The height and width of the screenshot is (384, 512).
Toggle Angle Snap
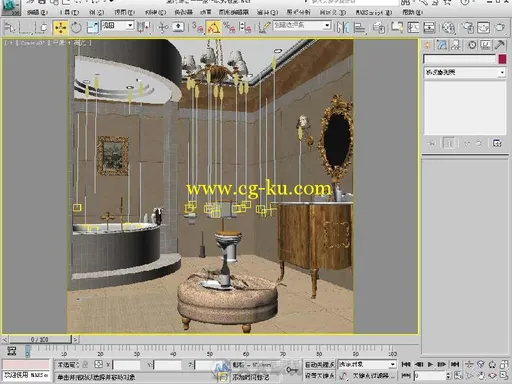pos(213,27)
